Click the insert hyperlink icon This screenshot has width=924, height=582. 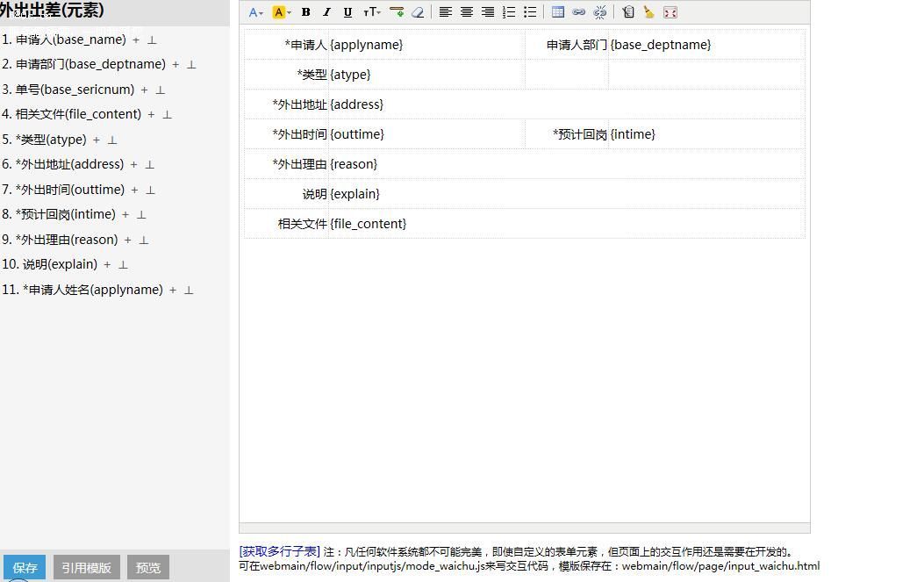(579, 12)
